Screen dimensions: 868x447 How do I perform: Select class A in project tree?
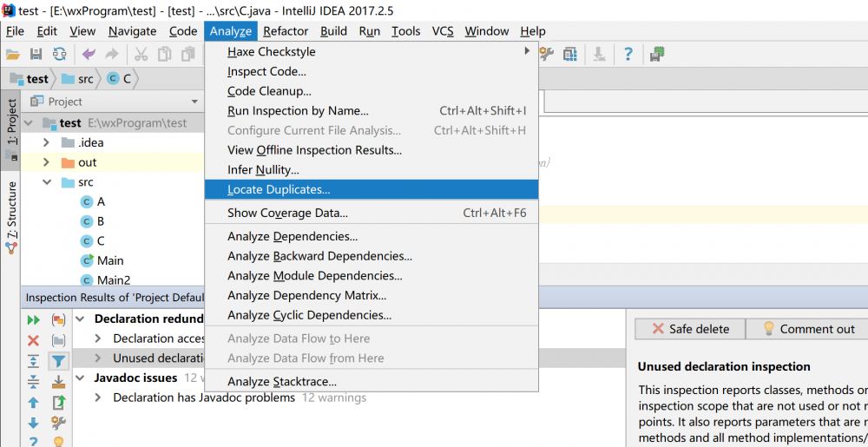[x=93, y=202]
